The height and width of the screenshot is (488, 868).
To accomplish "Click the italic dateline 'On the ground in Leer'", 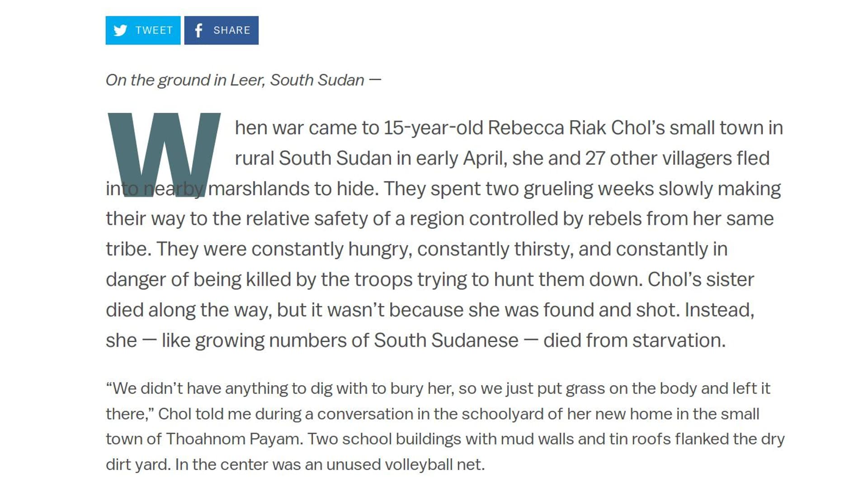I will pos(185,80).
